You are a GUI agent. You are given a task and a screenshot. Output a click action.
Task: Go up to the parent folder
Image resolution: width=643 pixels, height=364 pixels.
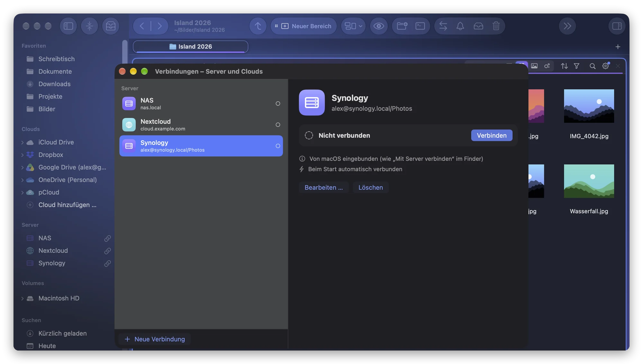point(258,26)
